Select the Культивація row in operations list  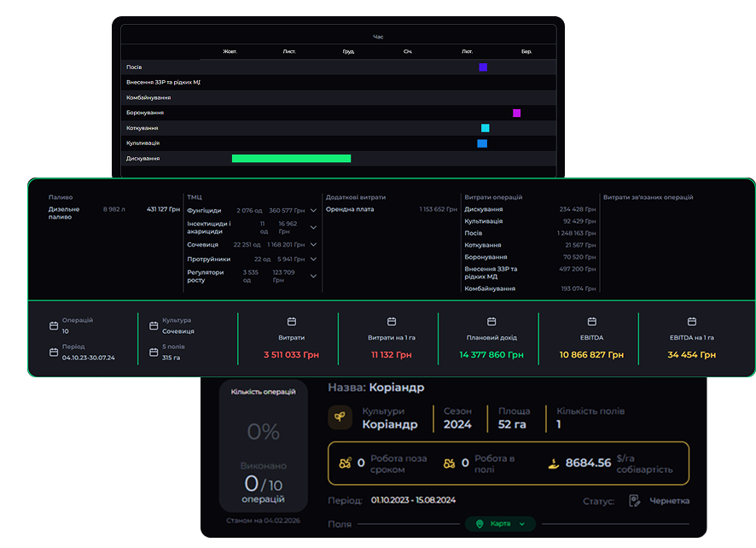(143, 143)
